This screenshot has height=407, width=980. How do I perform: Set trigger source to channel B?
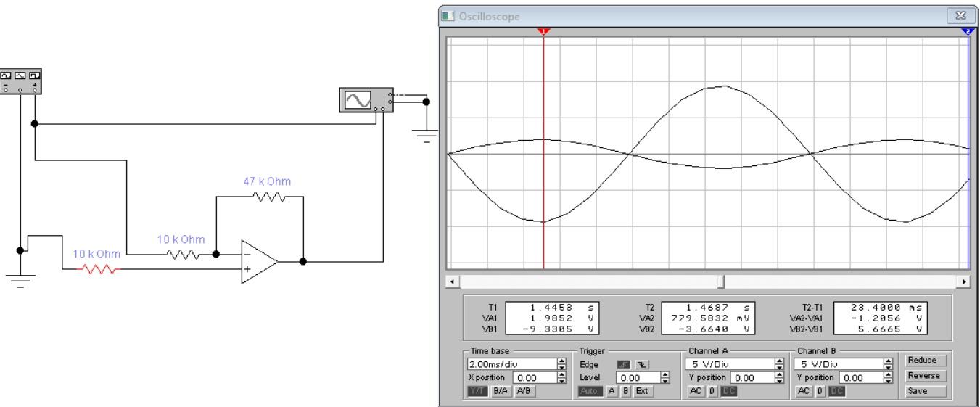pyautogui.click(x=625, y=391)
